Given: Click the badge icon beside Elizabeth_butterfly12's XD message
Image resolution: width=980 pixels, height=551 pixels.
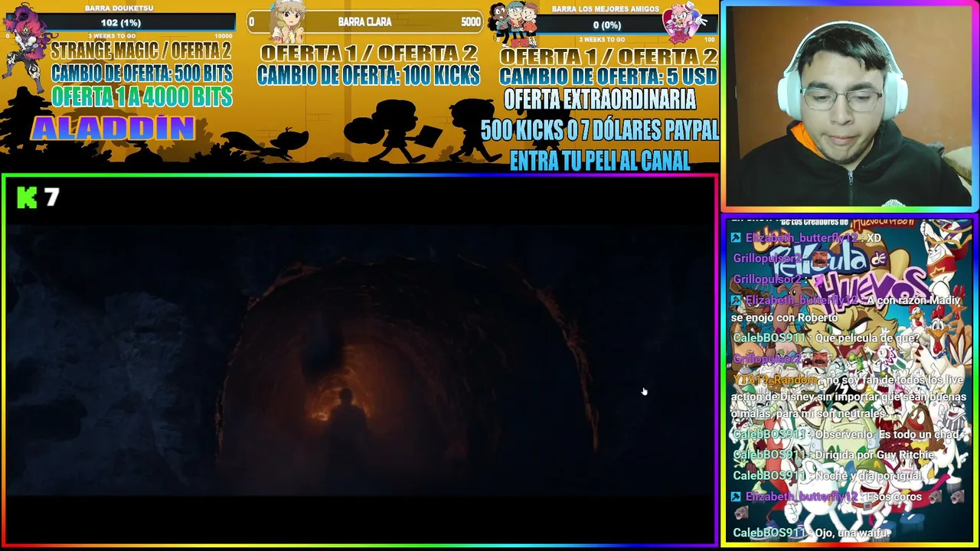Looking at the screenshot, I should pos(737,238).
